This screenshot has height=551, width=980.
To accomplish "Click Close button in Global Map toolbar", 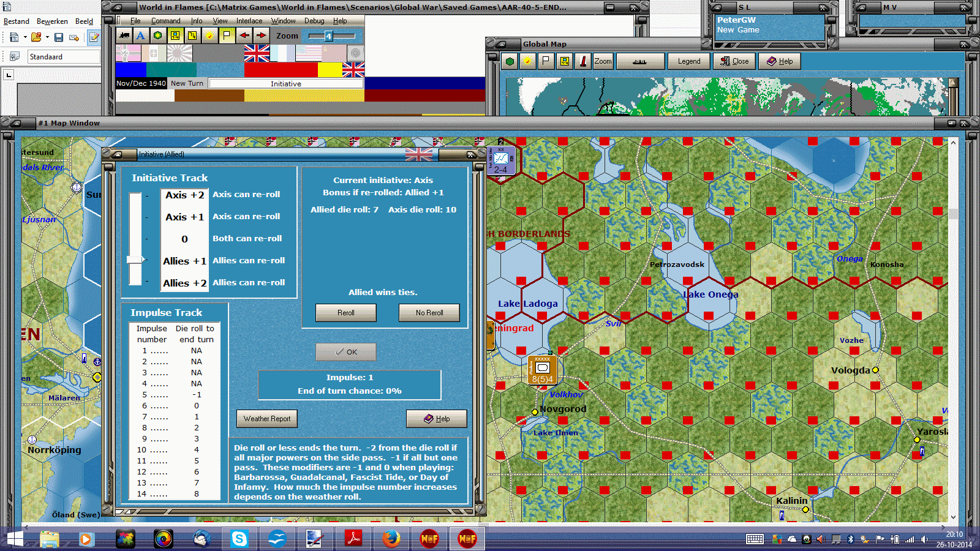I will coord(734,61).
